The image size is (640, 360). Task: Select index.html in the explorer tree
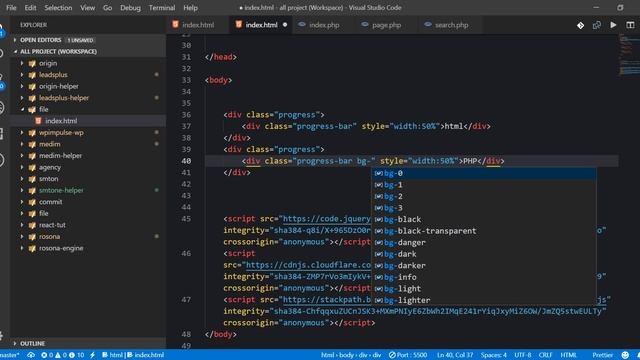[88, 121]
